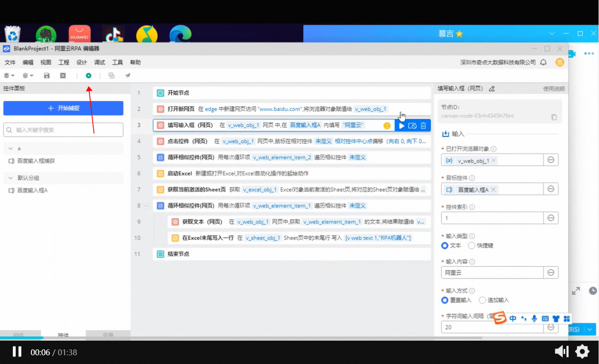
Task: Click the X-box toolbar icon beside save
Action: [x=63, y=75]
